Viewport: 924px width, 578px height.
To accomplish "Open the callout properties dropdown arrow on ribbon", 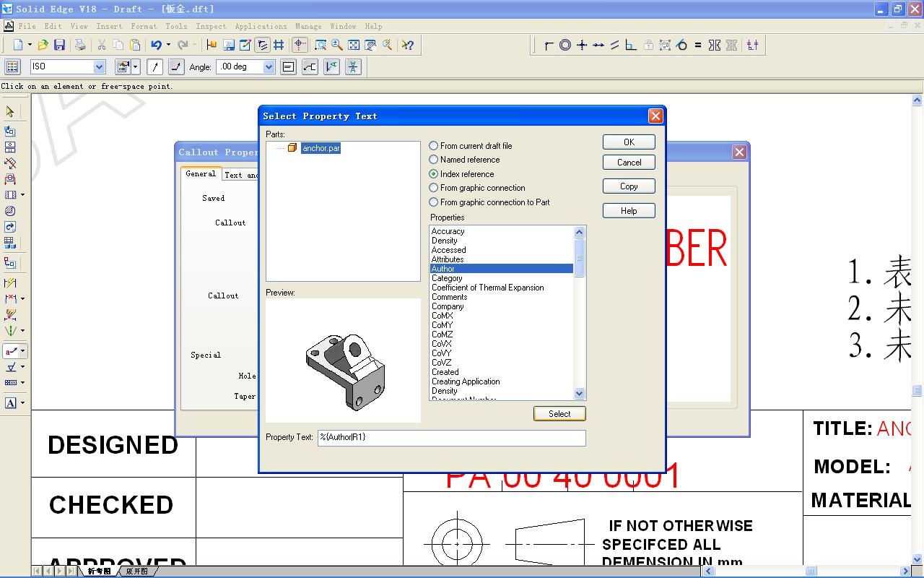I will [x=136, y=67].
